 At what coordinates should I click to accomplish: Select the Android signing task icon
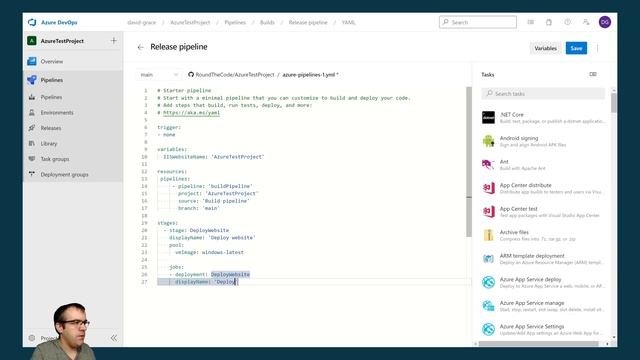[x=488, y=141]
